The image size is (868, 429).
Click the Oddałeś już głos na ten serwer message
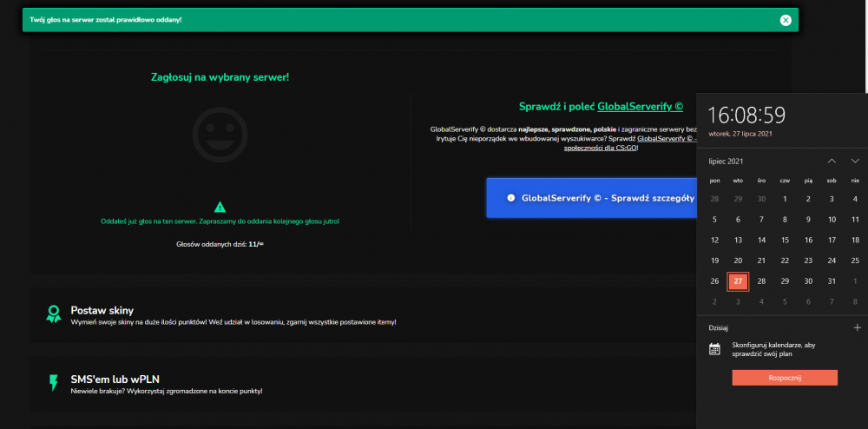[x=220, y=221]
